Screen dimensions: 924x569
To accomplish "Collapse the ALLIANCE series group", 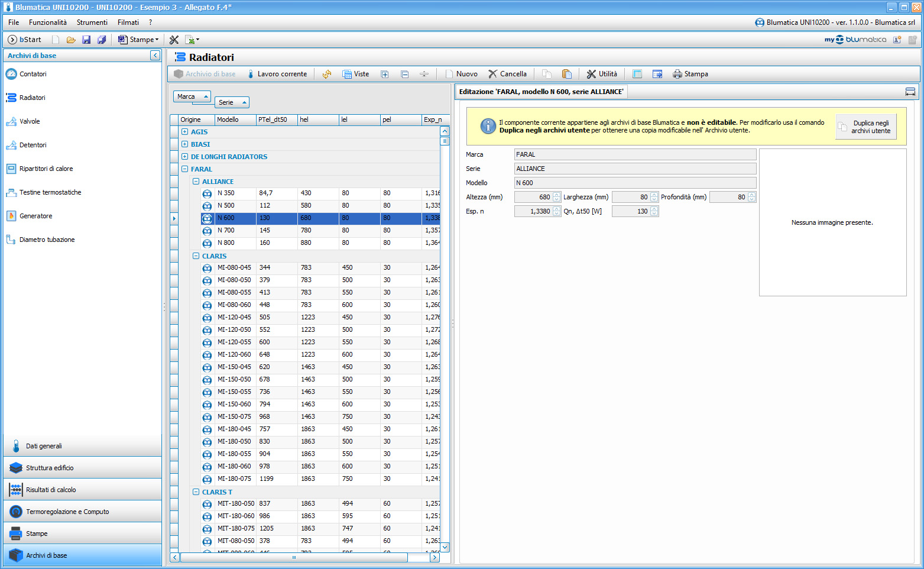I will click(196, 182).
